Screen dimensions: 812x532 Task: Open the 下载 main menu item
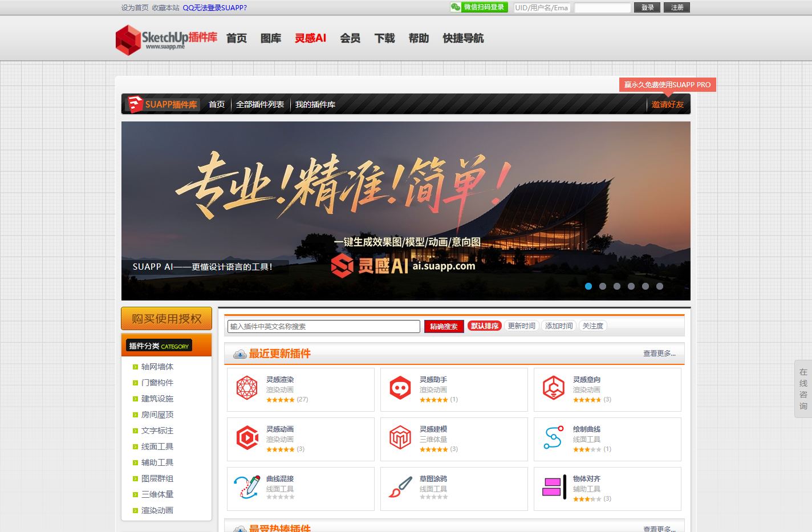[x=384, y=38]
